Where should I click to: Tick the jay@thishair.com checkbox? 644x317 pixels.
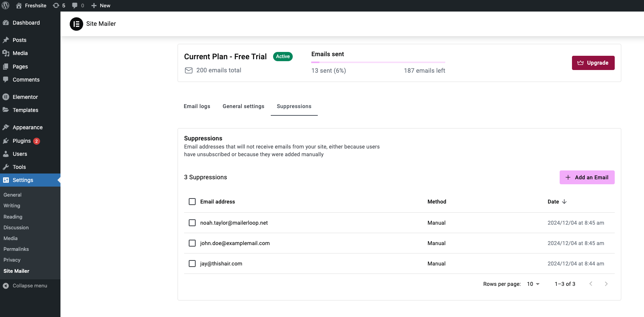pos(192,264)
